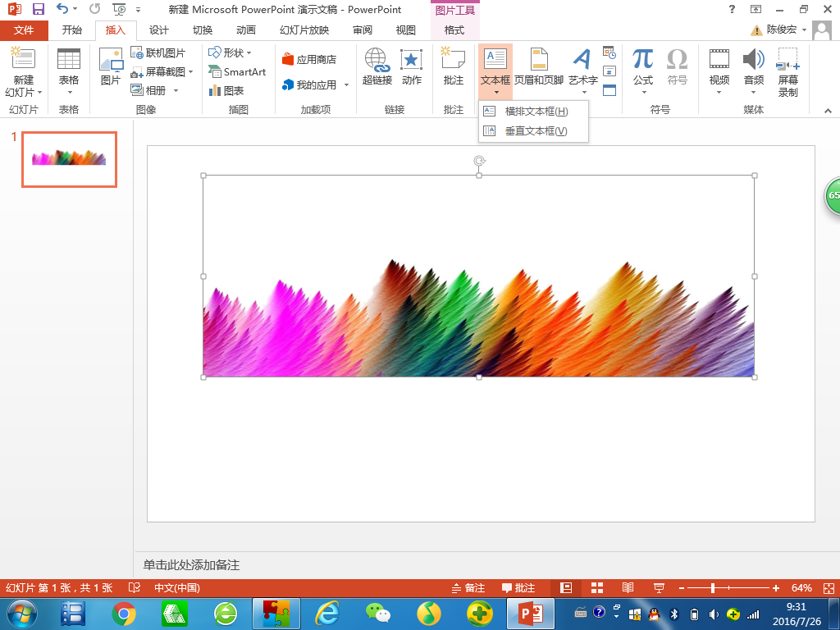Insert a SmartArt graphic
This screenshot has height=630, width=840.
(x=237, y=71)
